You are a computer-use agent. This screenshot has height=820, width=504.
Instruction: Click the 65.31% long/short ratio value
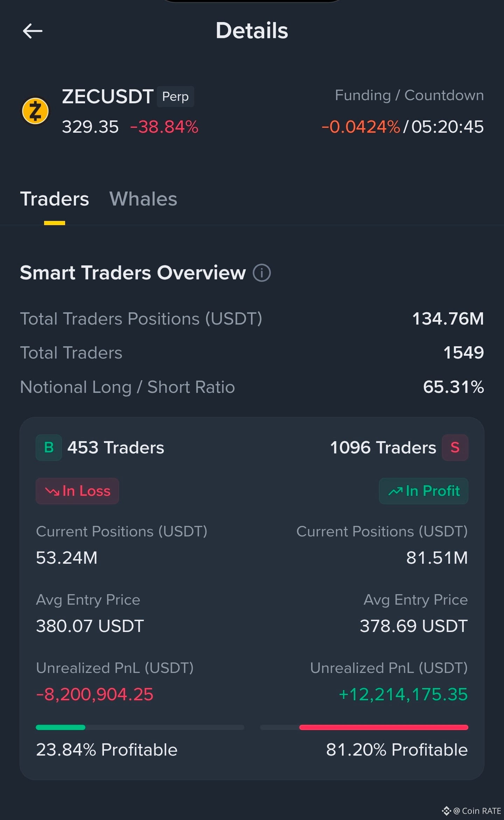click(x=454, y=387)
